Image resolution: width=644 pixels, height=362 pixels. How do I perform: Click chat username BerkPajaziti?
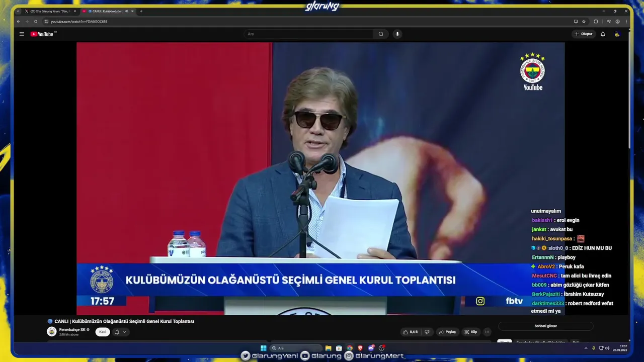tap(546, 294)
